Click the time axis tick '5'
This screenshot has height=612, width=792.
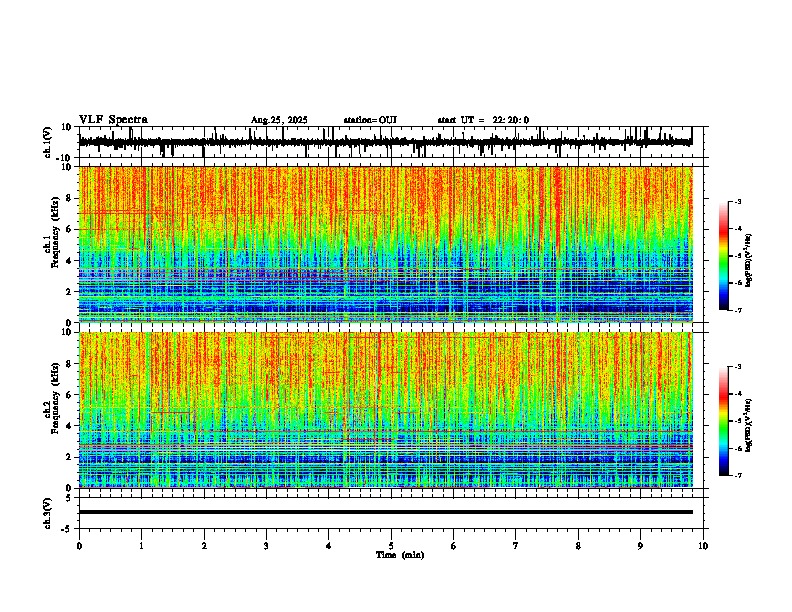(391, 546)
